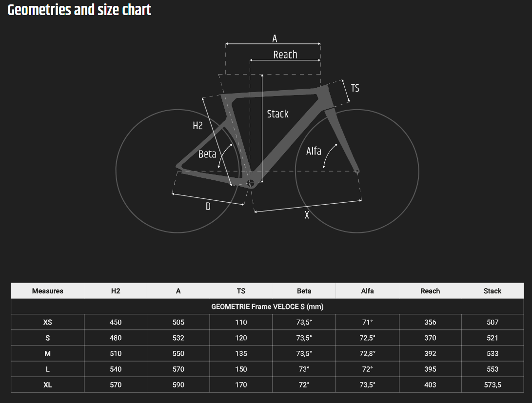The width and height of the screenshot is (532, 403).
Task: Click the Reach label above the frame
Action: [x=285, y=55]
